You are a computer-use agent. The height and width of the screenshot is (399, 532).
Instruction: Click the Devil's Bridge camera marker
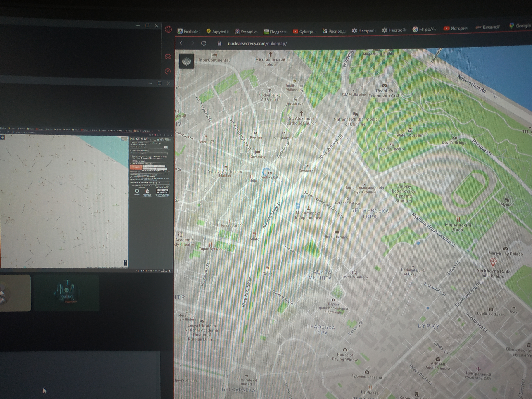(x=454, y=138)
